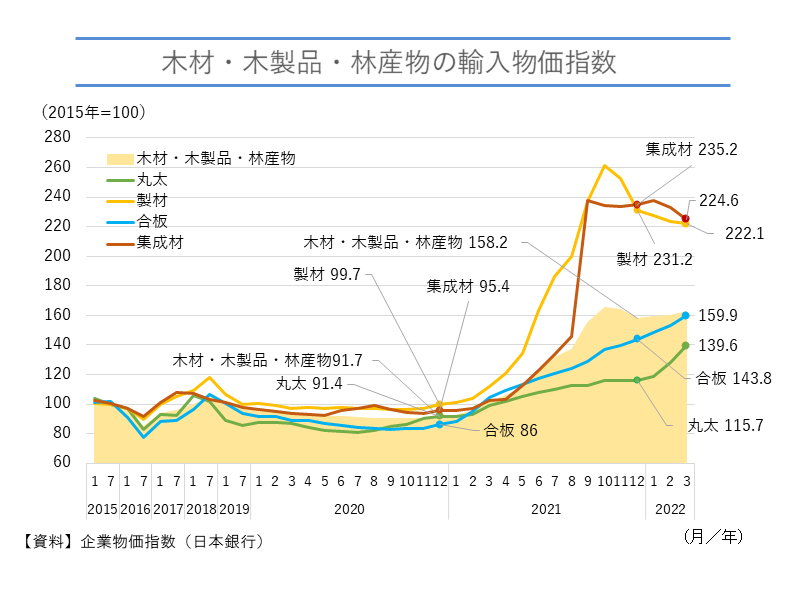Select the 2021 year axis label
This screenshot has width=800, height=600.
(545, 509)
